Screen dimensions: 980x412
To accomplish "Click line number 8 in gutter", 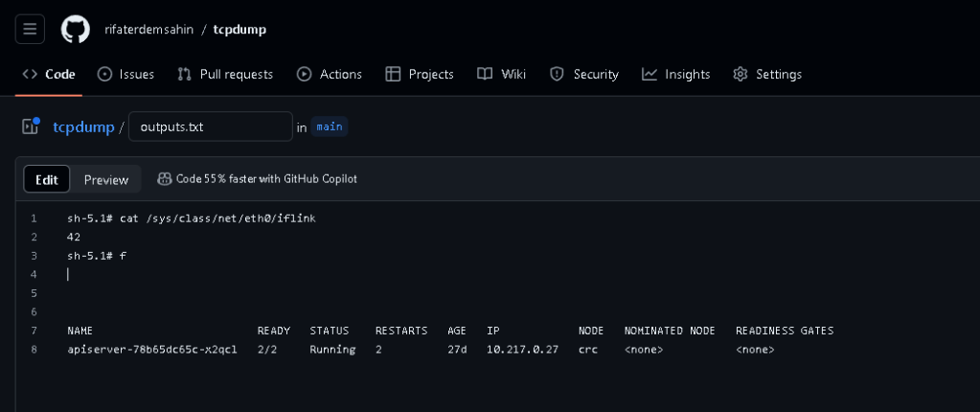I will pos(34,350).
